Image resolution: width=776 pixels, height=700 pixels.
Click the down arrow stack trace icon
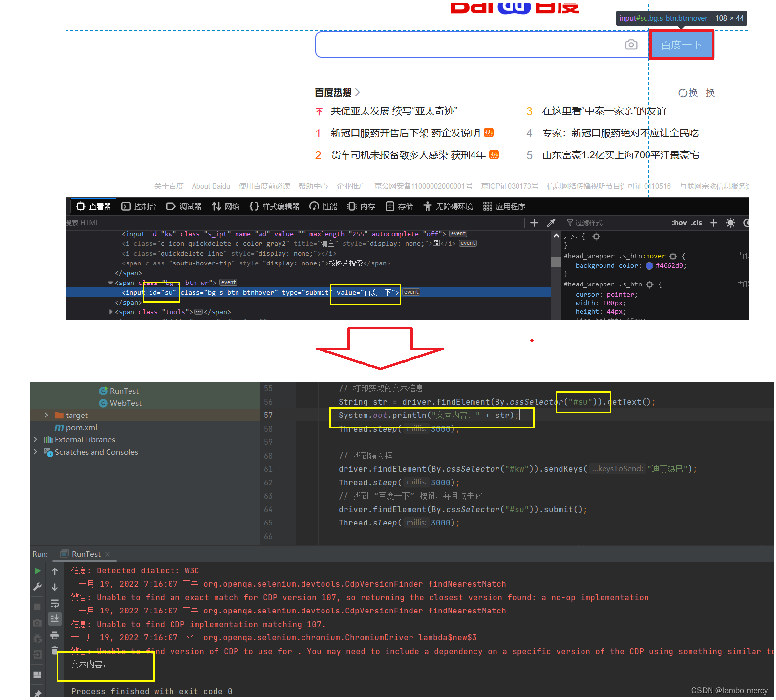55,587
